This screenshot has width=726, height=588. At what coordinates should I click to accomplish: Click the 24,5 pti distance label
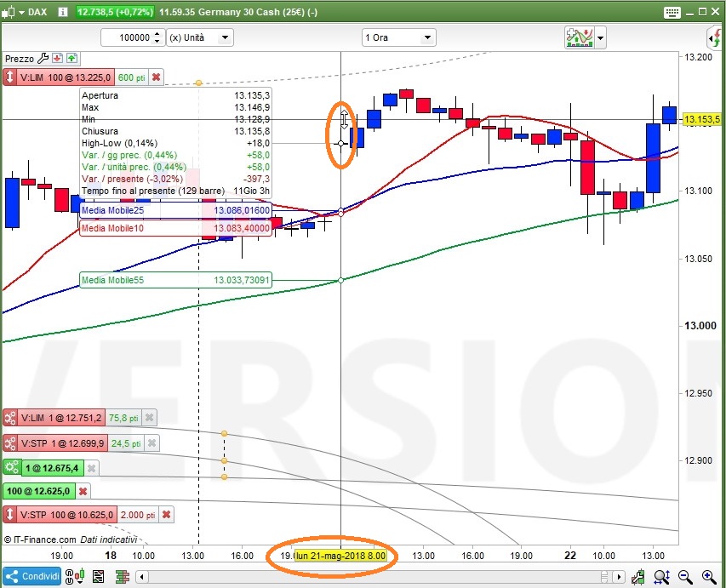point(126,443)
